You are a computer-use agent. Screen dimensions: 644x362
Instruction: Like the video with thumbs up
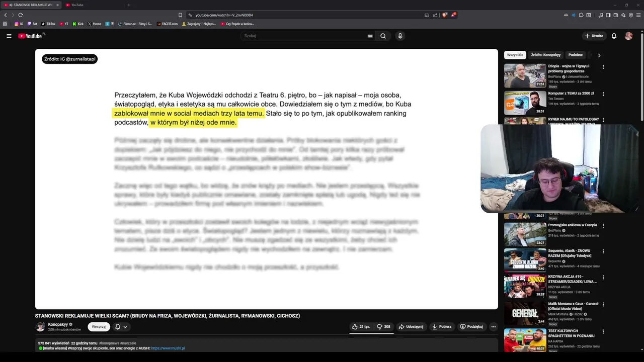pos(361,327)
